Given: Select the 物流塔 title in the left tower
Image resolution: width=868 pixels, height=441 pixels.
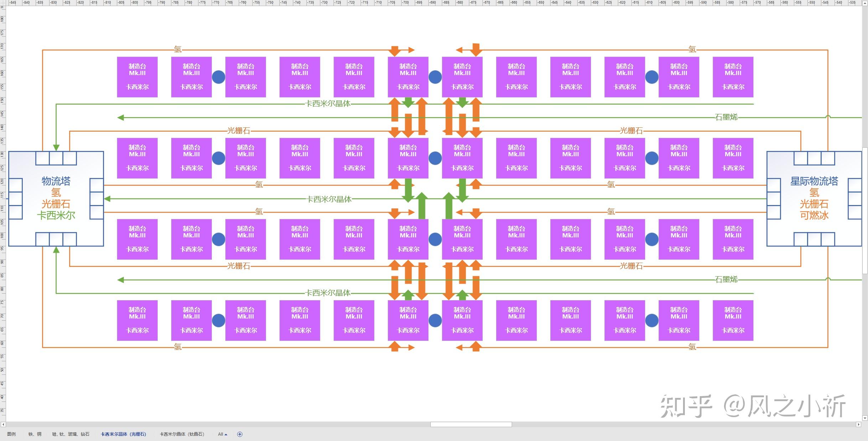Looking at the screenshot, I should point(56,181).
